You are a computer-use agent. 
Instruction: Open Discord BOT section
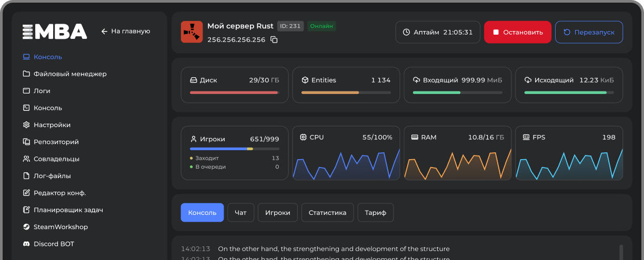[x=54, y=244]
